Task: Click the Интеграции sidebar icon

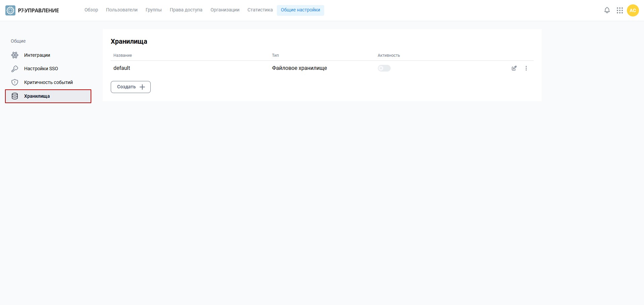Action: (15, 55)
